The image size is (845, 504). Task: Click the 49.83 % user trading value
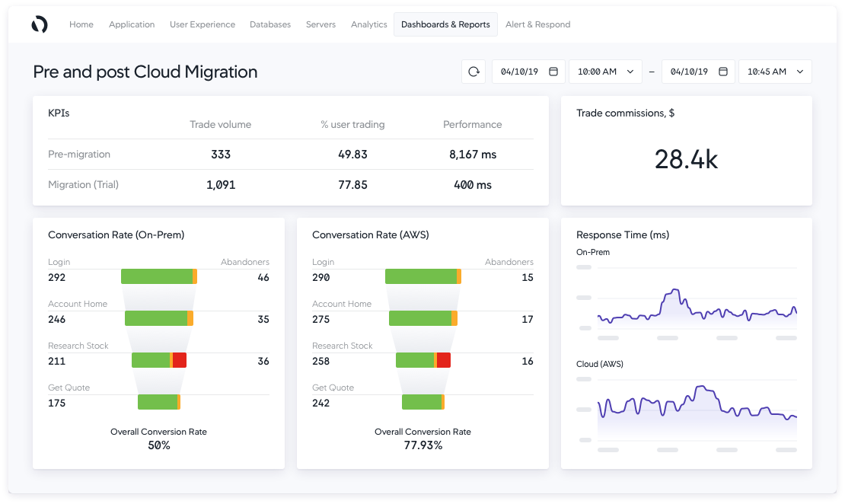tap(352, 154)
